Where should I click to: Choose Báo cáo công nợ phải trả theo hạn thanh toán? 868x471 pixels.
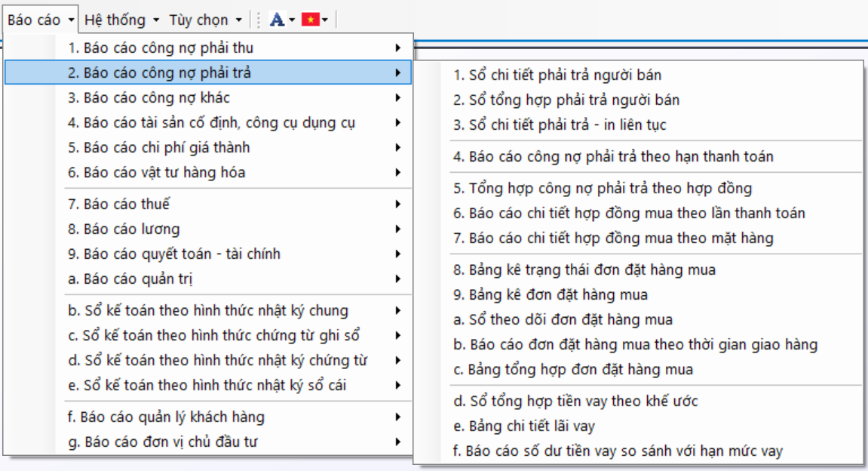point(613,156)
